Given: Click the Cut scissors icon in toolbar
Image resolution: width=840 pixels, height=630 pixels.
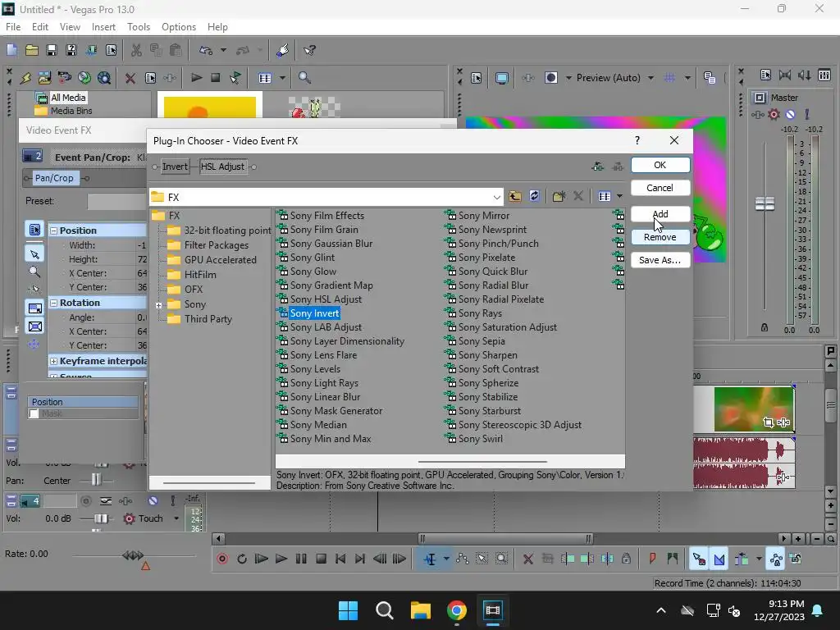Looking at the screenshot, I should point(137,50).
